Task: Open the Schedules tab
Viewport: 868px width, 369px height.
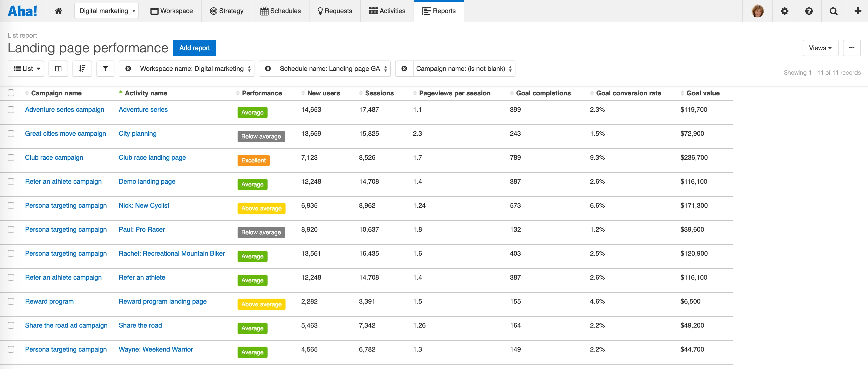Action: (281, 11)
